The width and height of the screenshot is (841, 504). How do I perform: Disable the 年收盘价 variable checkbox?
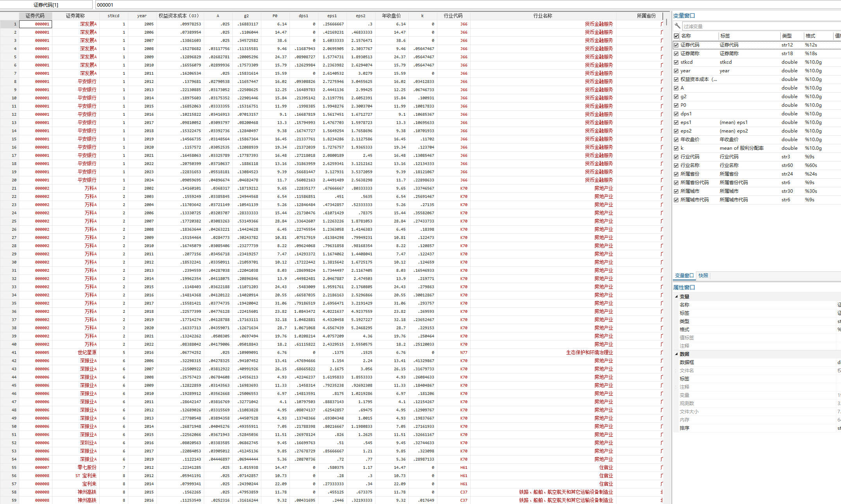[x=676, y=140]
